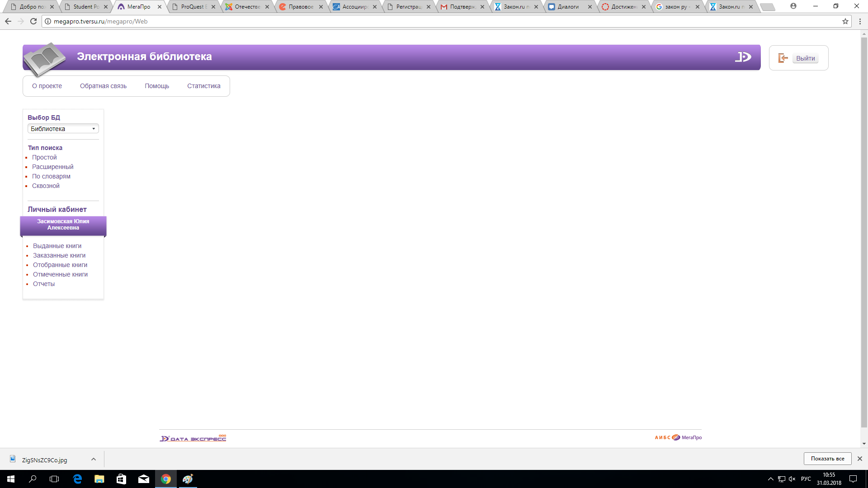Image resolution: width=868 pixels, height=488 pixels.
Task: Open the Обратная связь menu item
Action: tap(103, 86)
